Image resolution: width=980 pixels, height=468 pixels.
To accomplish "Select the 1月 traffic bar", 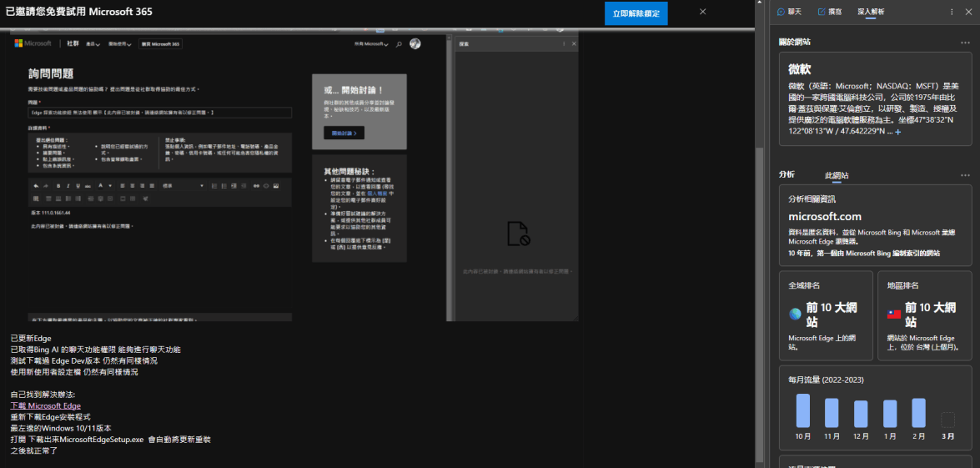I will [890, 414].
